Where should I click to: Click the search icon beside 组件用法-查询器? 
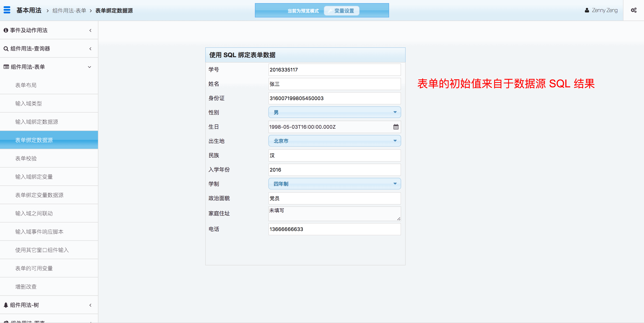pyautogui.click(x=6, y=49)
